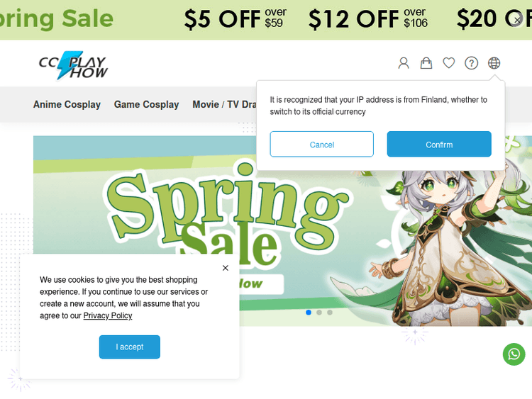Click the globe language/currency icon
Viewport: 532px width, 399px height.
[494, 63]
